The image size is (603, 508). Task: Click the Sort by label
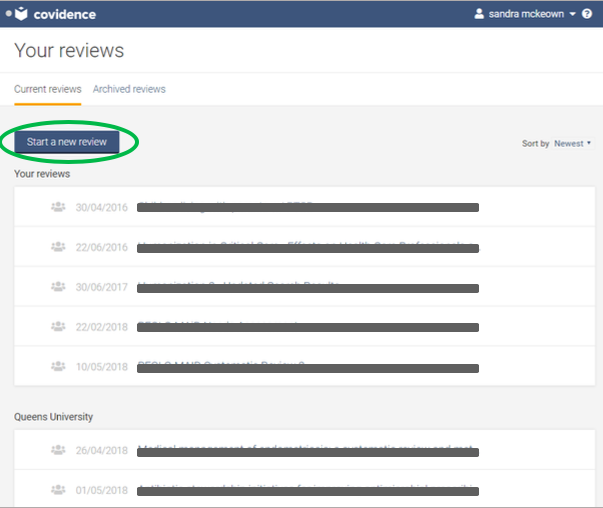coord(535,143)
